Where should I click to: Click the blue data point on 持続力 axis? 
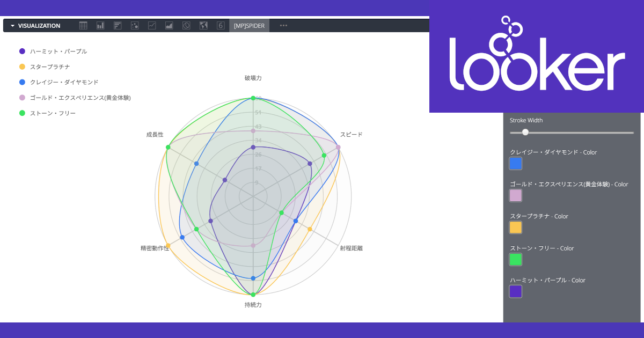pyautogui.click(x=253, y=278)
